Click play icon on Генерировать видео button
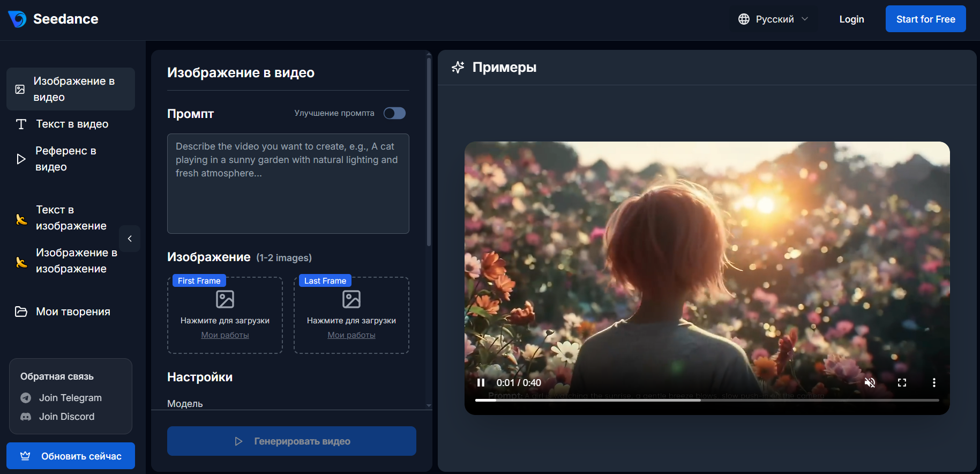Image resolution: width=980 pixels, height=474 pixels. coord(239,441)
